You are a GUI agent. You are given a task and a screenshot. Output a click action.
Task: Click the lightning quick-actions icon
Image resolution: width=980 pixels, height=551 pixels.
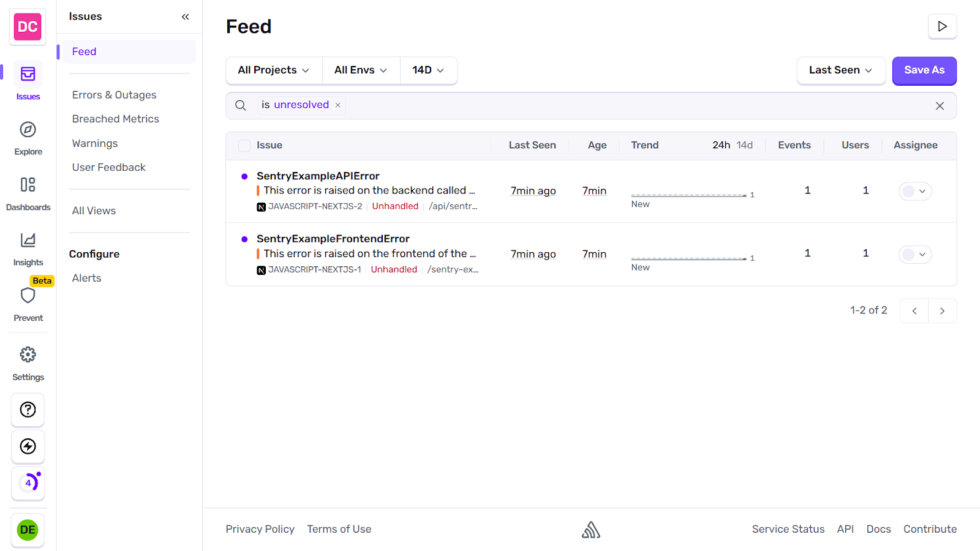click(x=28, y=446)
